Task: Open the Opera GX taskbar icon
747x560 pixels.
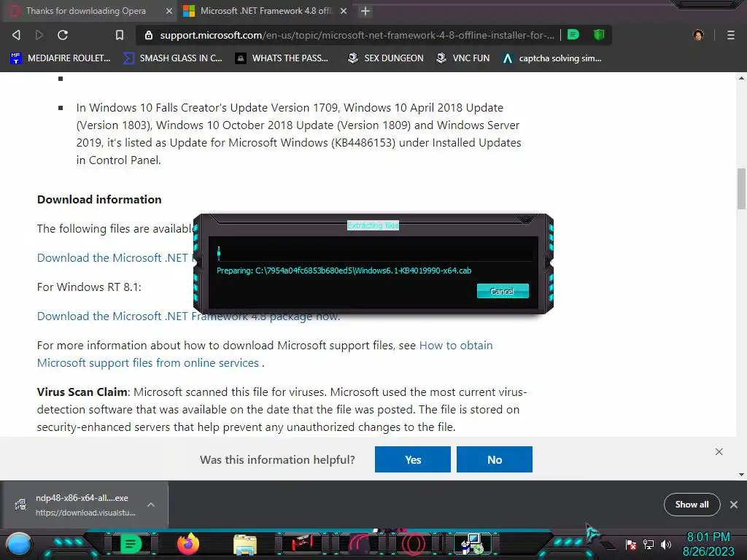Action: [360, 544]
